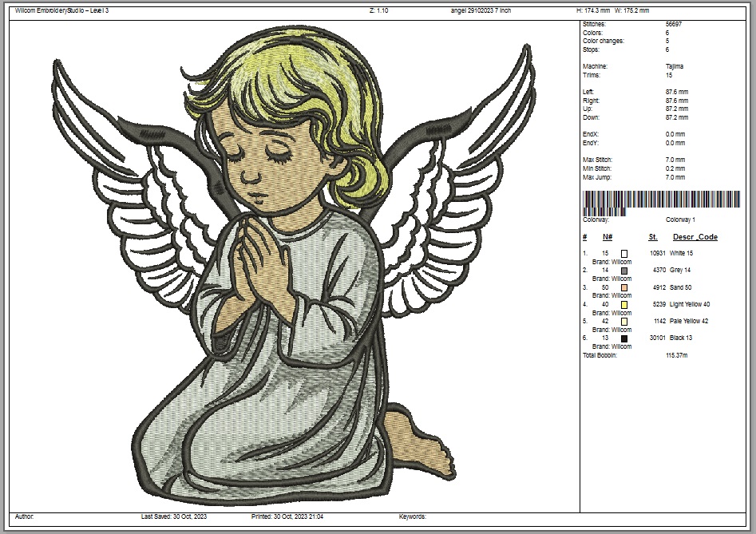Select the Black 13 thread color swatch
This screenshot has height=534, width=756.
pos(624,338)
